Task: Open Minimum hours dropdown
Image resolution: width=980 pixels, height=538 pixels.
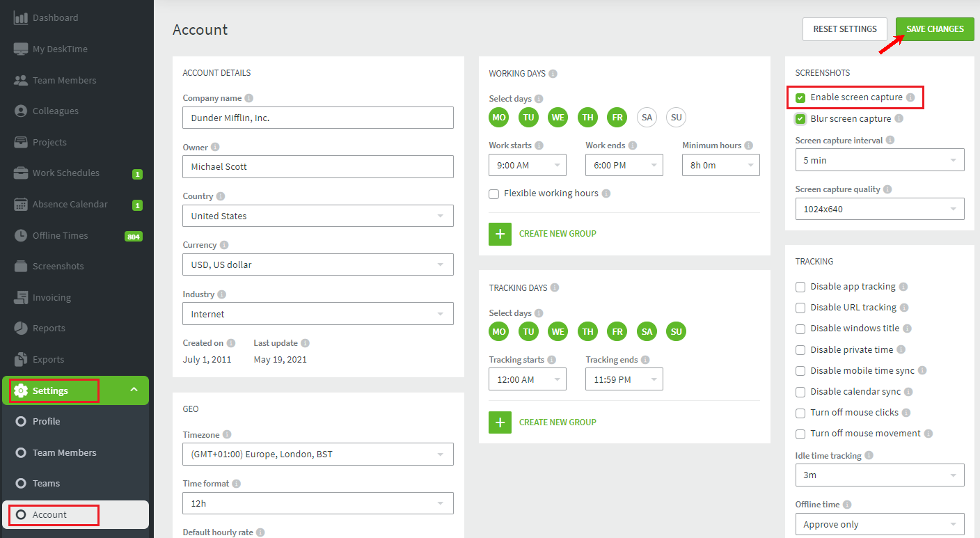Action: tap(721, 165)
